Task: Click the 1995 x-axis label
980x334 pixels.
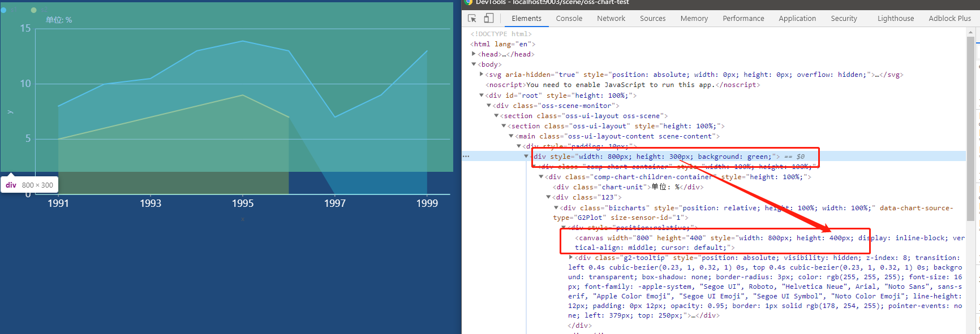Action: (x=243, y=203)
